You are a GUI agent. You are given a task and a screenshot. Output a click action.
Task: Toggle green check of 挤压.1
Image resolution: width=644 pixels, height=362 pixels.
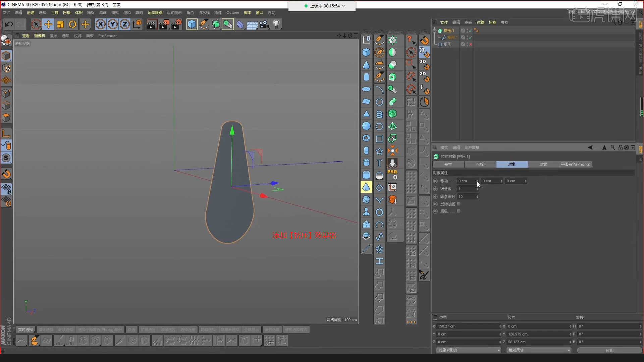pos(471,31)
